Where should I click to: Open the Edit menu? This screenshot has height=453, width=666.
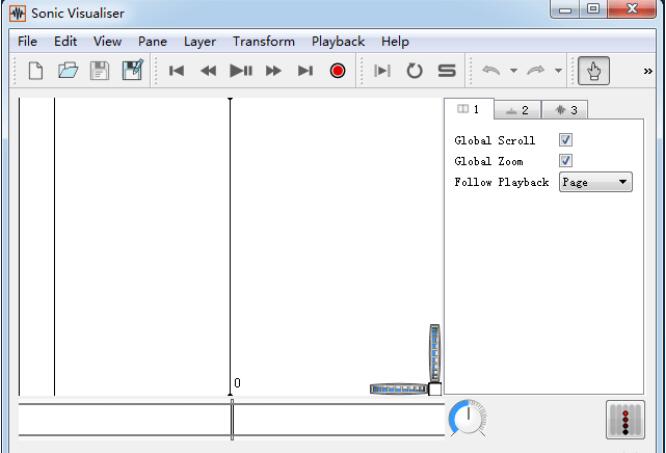(65, 41)
